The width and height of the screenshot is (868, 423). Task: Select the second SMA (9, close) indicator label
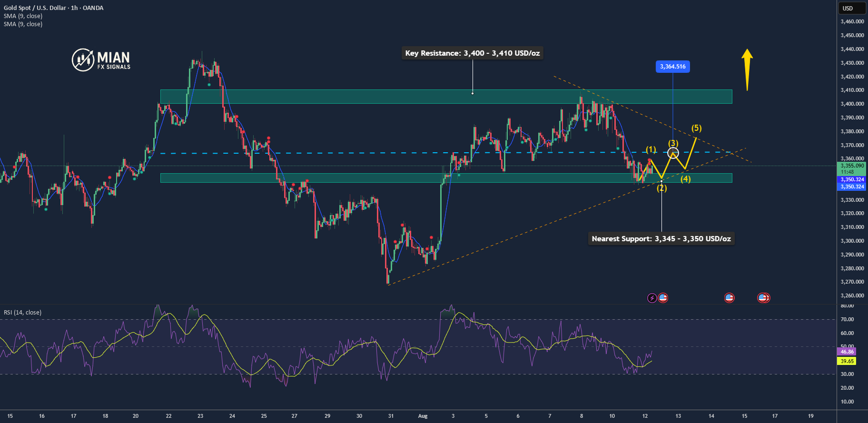23,24
